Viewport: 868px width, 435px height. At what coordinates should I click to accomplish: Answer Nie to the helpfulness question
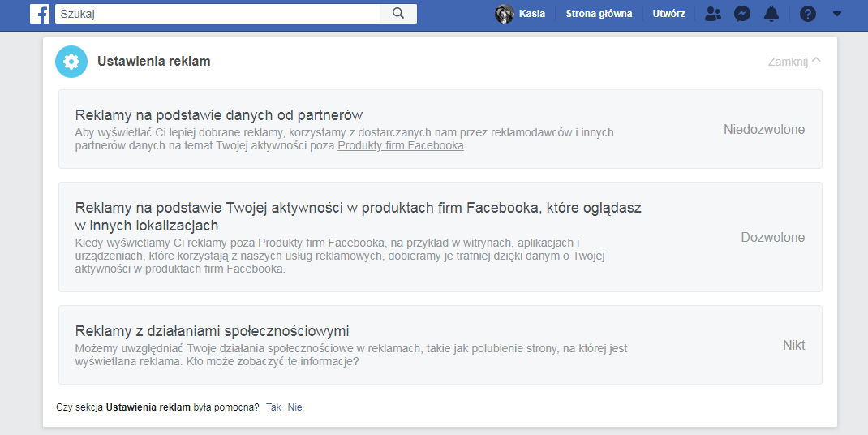point(295,407)
